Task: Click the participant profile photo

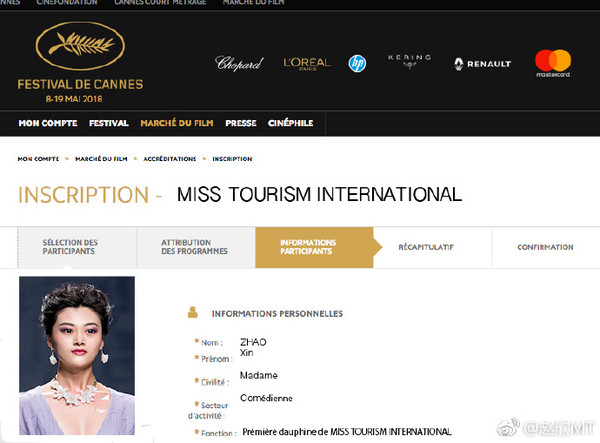Action: [77, 355]
